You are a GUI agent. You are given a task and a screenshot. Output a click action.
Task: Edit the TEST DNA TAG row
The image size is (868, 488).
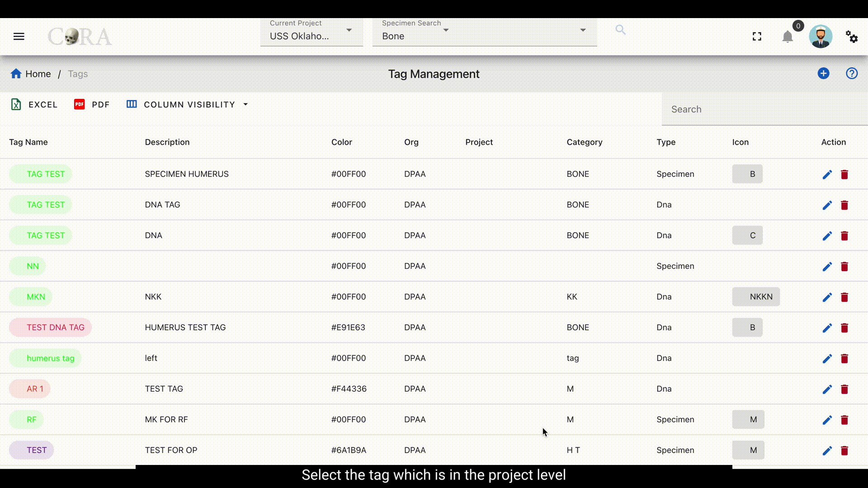[x=827, y=328]
